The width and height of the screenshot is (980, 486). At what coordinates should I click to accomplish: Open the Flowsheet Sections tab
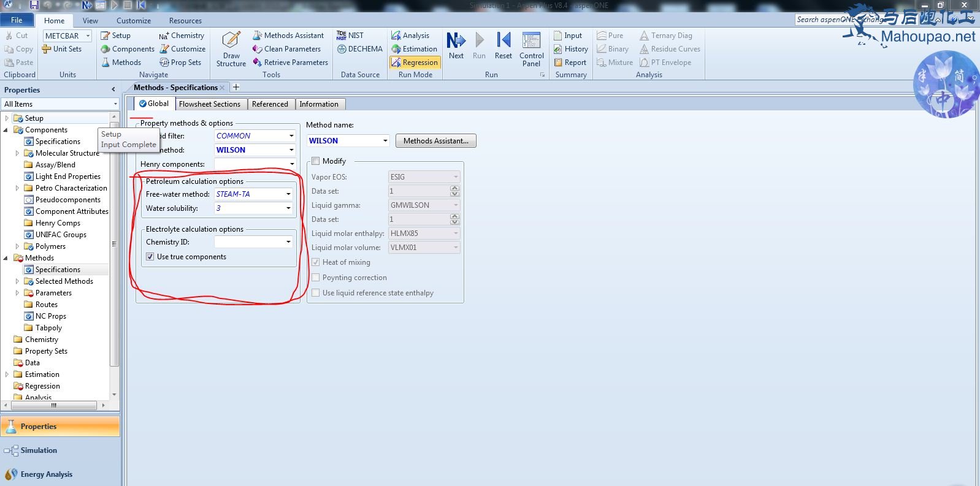[x=210, y=104]
